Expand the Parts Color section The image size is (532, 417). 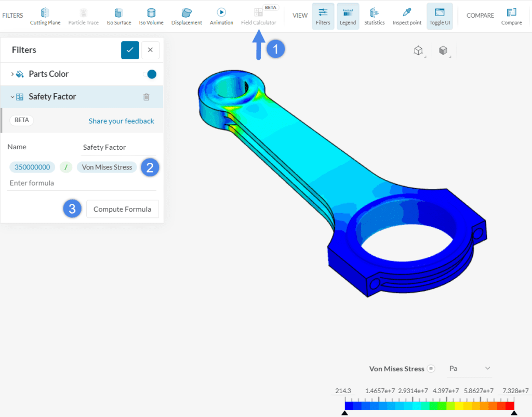click(x=12, y=74)
